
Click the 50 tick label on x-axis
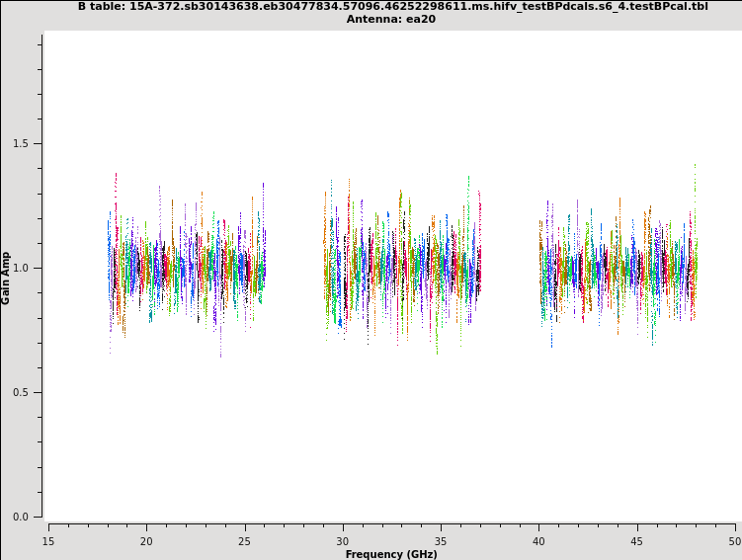734,541
